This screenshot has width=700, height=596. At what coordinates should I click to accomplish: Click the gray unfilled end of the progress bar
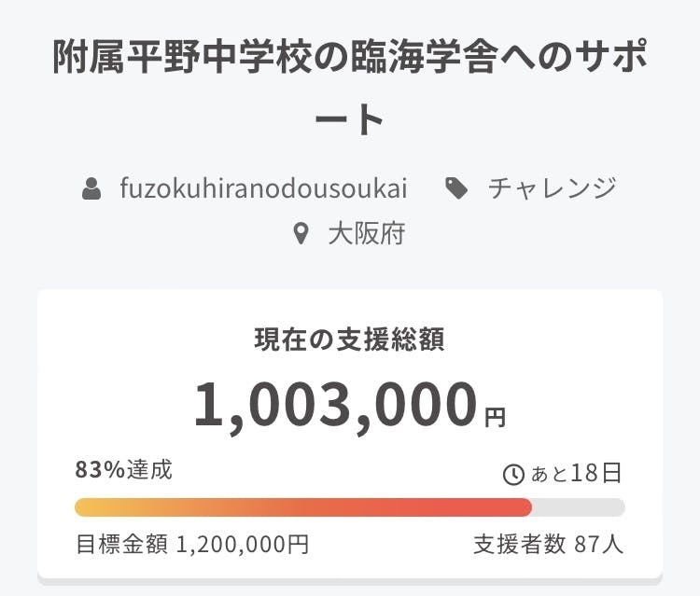click(x=579, y=507)
